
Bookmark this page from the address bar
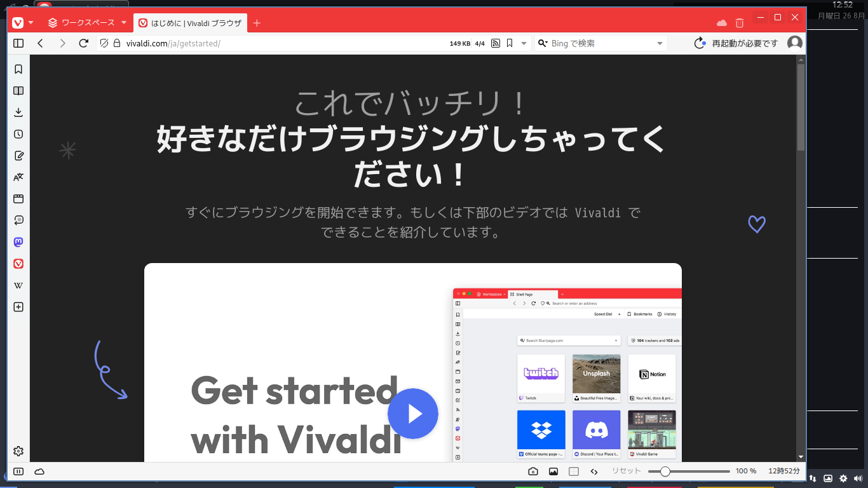pyautogui.click(x=510, y=43)
